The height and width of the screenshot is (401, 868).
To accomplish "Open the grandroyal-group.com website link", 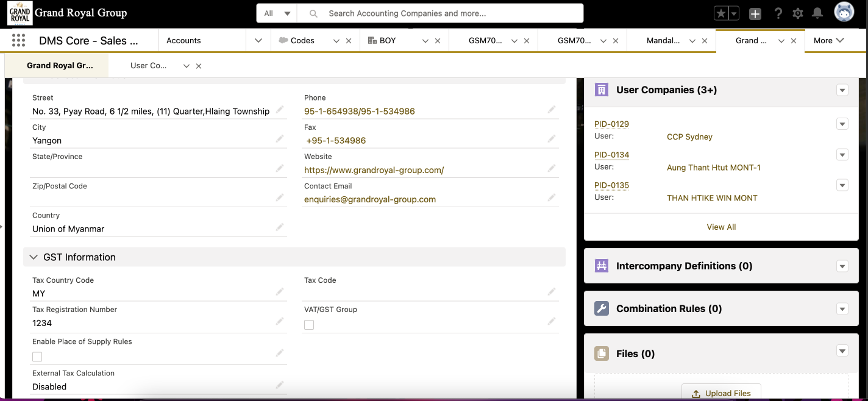I will [374, 170].
